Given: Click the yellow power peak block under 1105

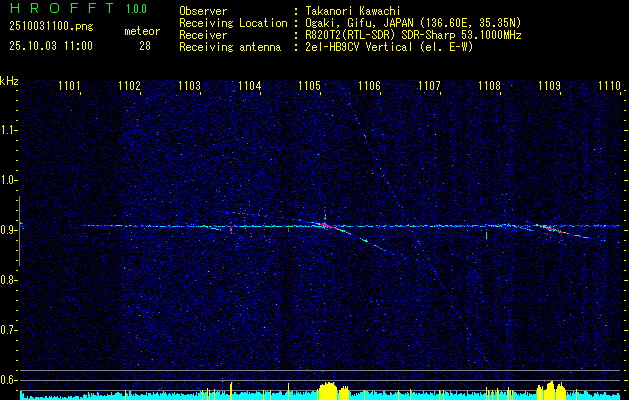Looking at the screenshot, I should [x=328, y=391].
